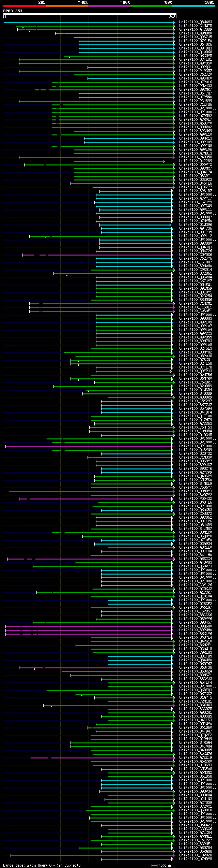Click label UniRef100_B2ADB9

pos(196,386)
